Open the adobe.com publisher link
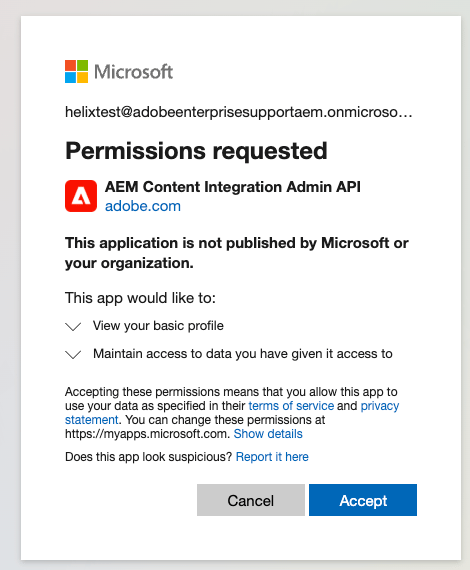 click(143, 206)
